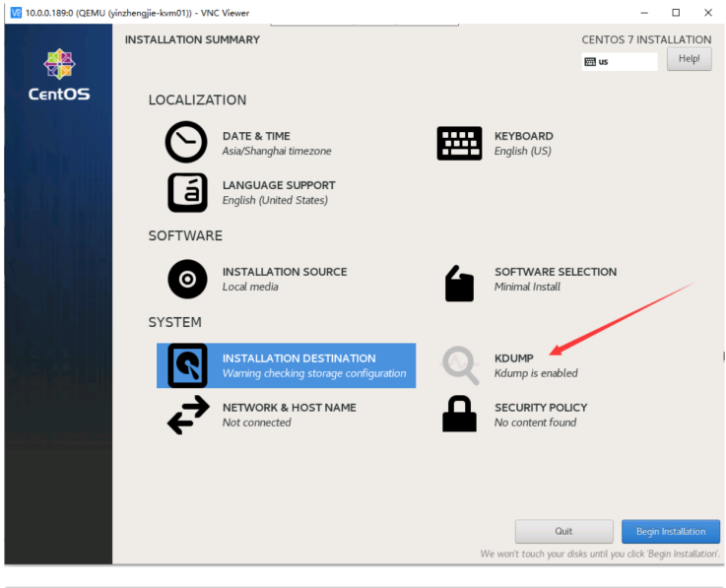
Task: Click 'Not connected' status text
Action: pyautogui.click(x=256, y=423)
